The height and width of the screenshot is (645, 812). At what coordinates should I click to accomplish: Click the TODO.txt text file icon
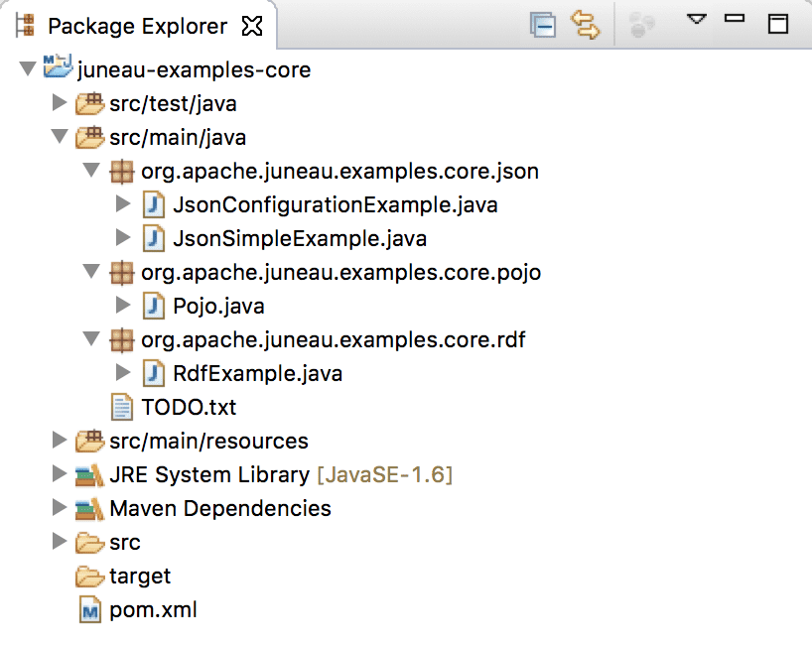tap(122, 407)
